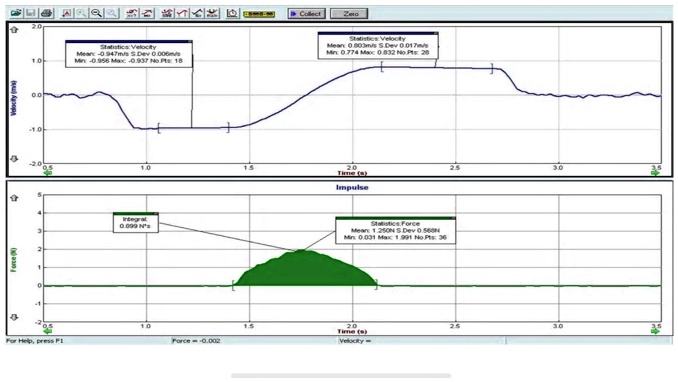This screenshot has width=678, height=382.
Task: Open a file with the folder icon
Action: (16, 13)
